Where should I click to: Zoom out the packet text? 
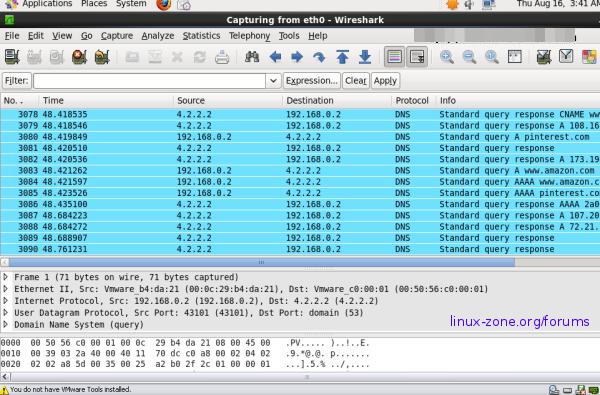(469, 57)
